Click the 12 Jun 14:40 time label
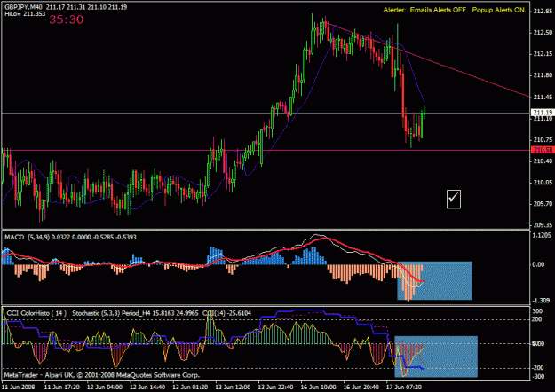555x392 pixels. [x=147, y=387]
